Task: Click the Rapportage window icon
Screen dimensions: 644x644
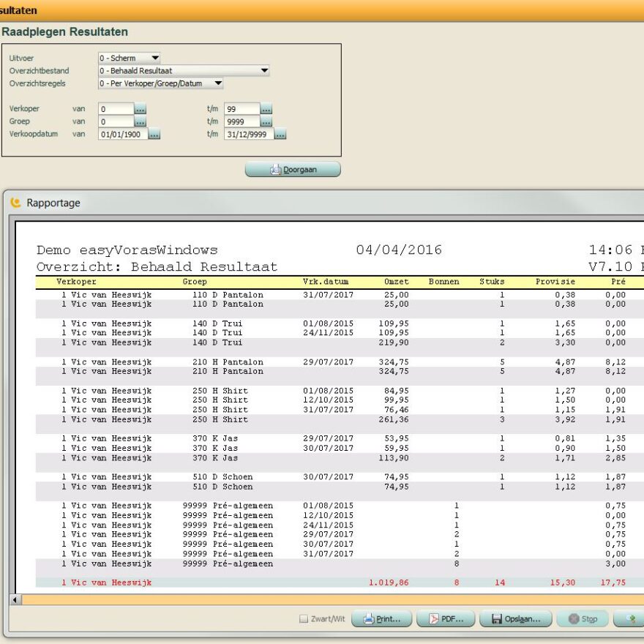Action: point(15,203)
